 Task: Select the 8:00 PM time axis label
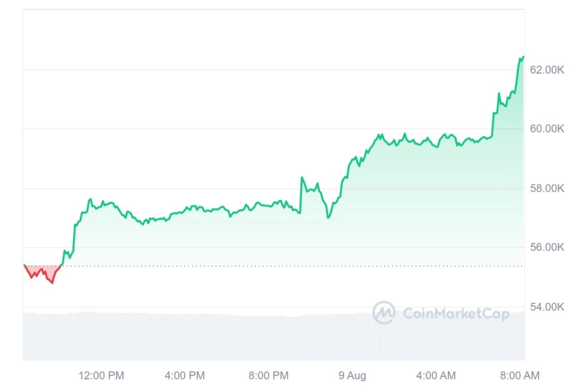click(x=269, y=376)
